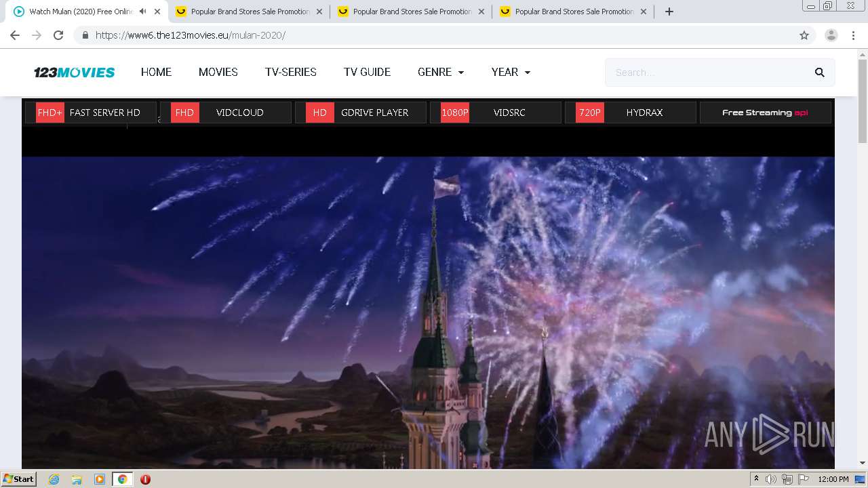Screen dimensions: 868x488
Task: Click the taskbar clock
Action: pos(833,479)
